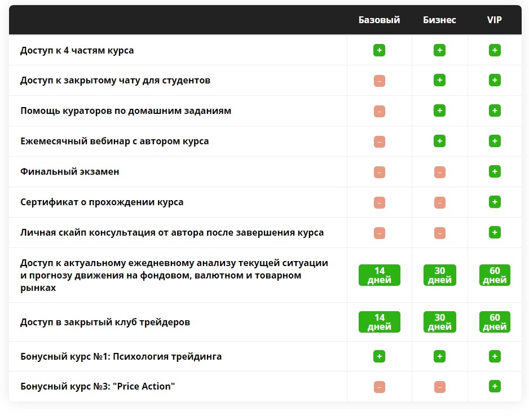The width and height of the screenshot is (529, 420).
Task: Click green plus for Базовый course parts access
Action: [379, 50]
